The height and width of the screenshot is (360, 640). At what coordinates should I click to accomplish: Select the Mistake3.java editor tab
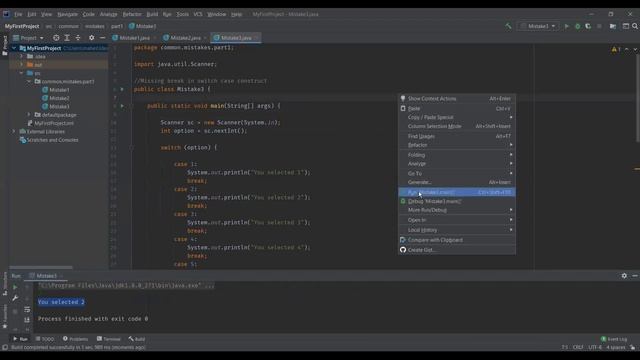pyautogui.click(x=236, y=38)
